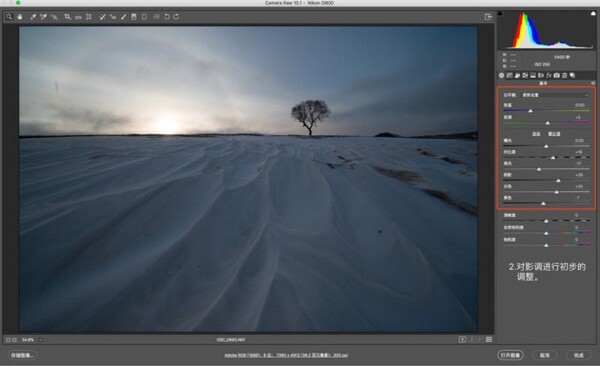Open the Lens Corrections panel tab
This screenshot has height=370, width=600.
point(541,75)
